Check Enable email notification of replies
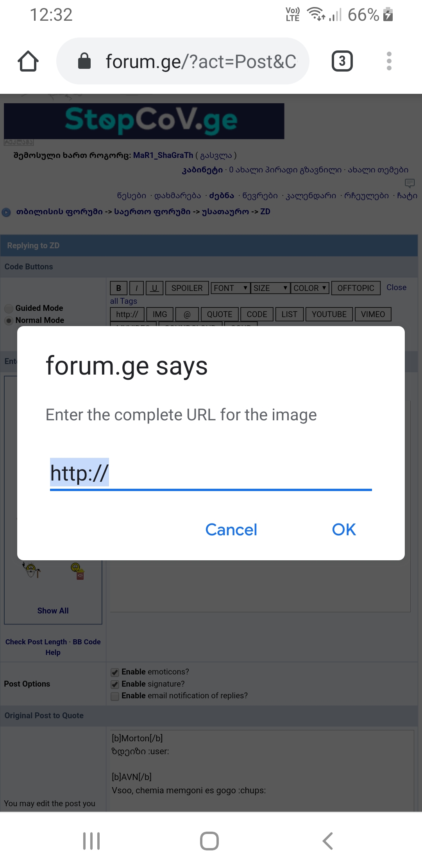Viewport: 422px width, 868px height. coord(115,696)
